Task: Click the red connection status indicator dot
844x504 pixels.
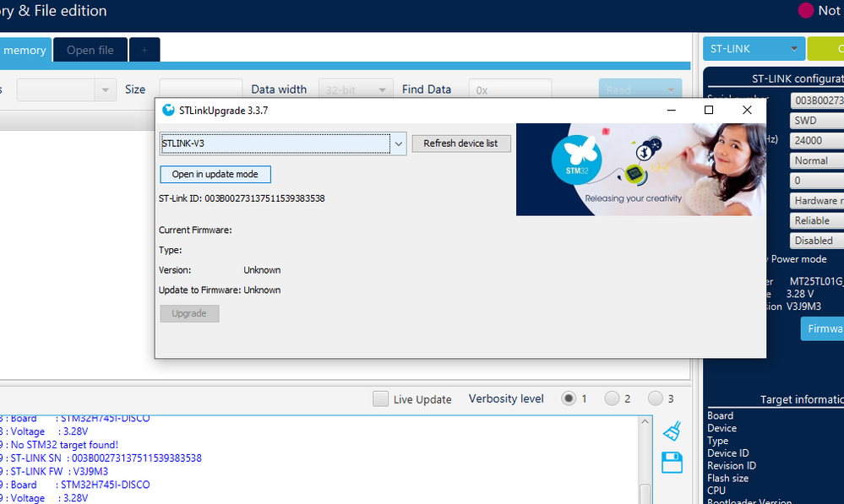Action: tap(806, 10)
